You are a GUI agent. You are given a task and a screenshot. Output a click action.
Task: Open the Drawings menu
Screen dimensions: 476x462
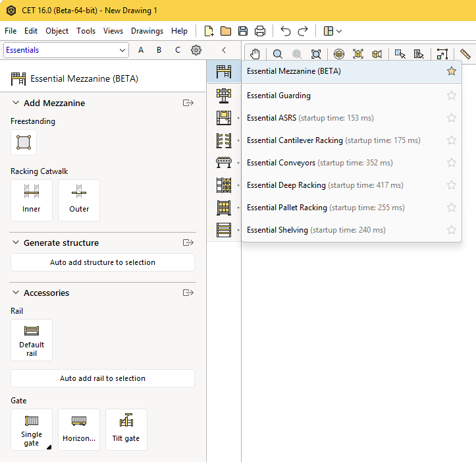pyautogui.click(x=147, y=31)
